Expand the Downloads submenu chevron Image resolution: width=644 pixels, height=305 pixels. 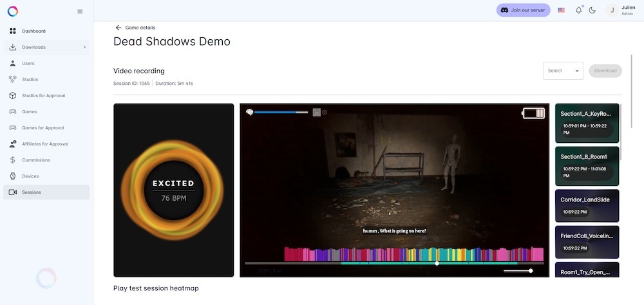pyautogui.click(x=84, y=47)
